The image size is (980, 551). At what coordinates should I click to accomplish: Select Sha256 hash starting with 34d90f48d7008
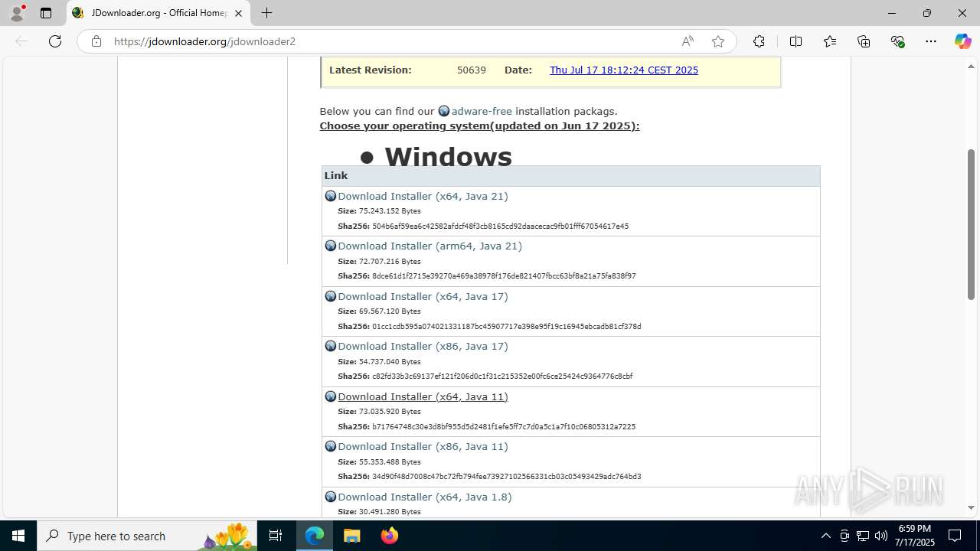pos(507,476)
